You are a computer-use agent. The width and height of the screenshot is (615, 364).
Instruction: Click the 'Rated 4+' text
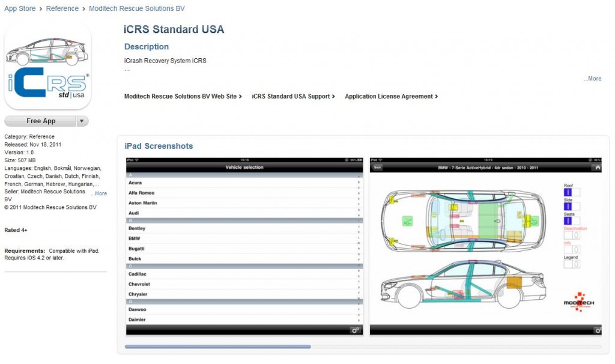pos(16,230)
